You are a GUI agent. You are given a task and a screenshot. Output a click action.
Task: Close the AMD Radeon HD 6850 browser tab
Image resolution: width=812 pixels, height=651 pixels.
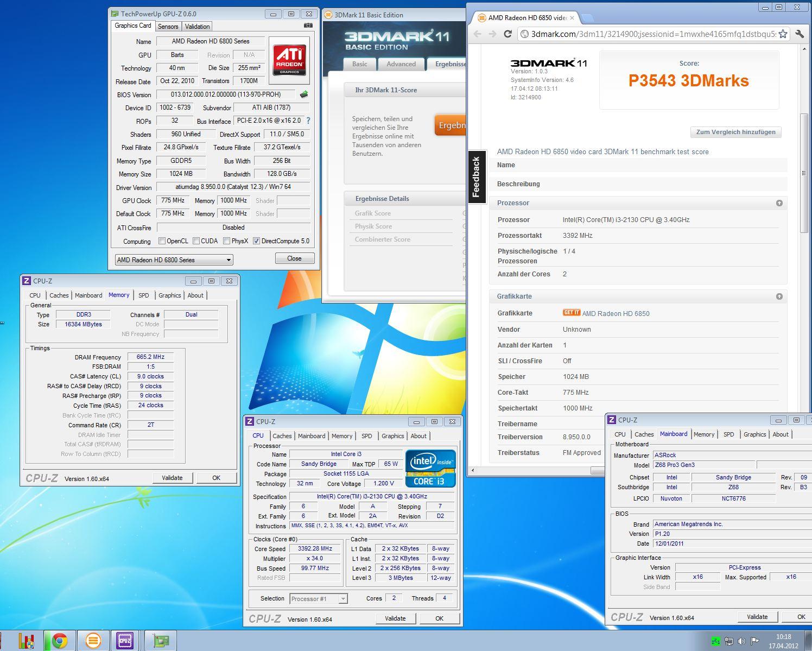tap(572, 17)
